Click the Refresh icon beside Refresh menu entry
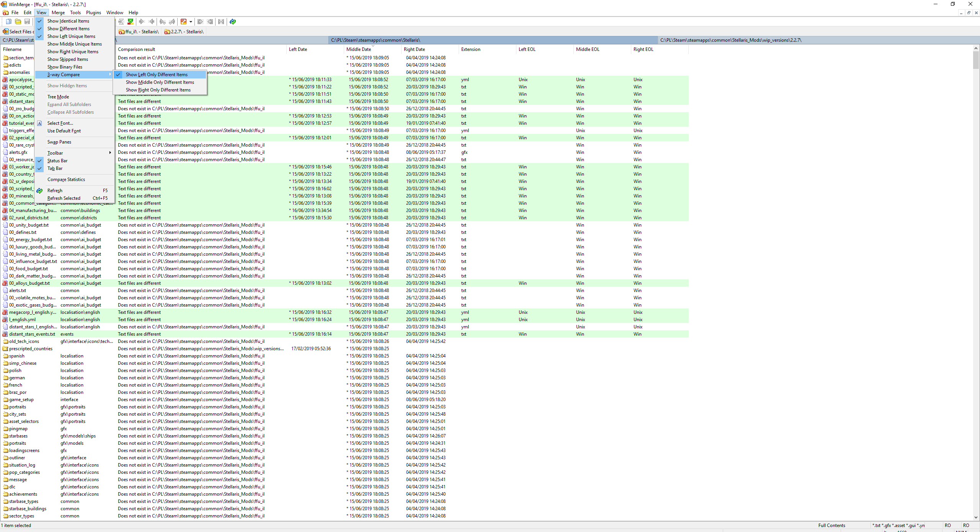 click(x=39, y=191)
